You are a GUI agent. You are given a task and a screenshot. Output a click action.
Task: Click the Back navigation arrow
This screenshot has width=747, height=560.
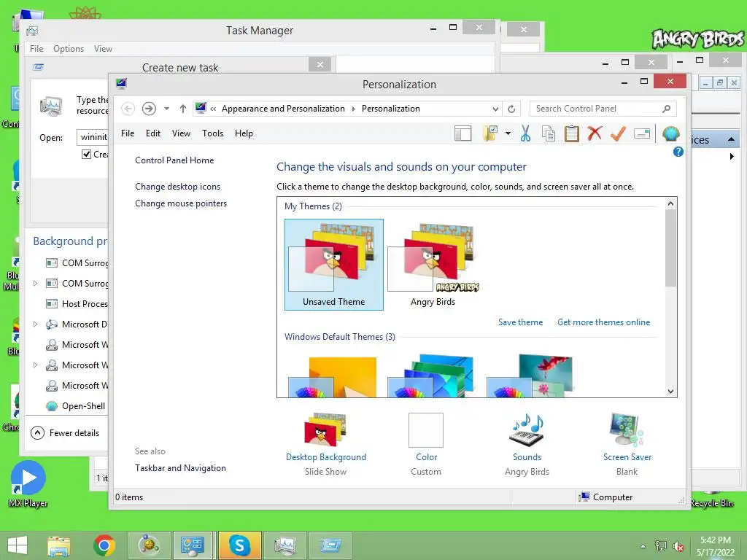click(128, 109)
